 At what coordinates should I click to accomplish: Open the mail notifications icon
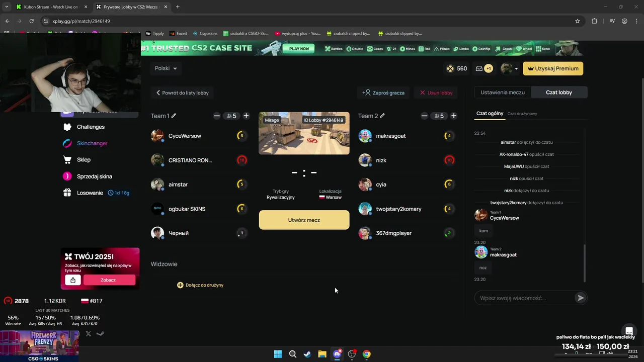479,68
